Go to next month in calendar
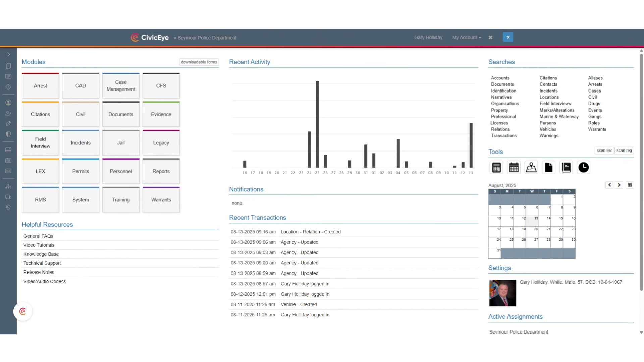The image size is (644, 362). click(x=619, y=185)
